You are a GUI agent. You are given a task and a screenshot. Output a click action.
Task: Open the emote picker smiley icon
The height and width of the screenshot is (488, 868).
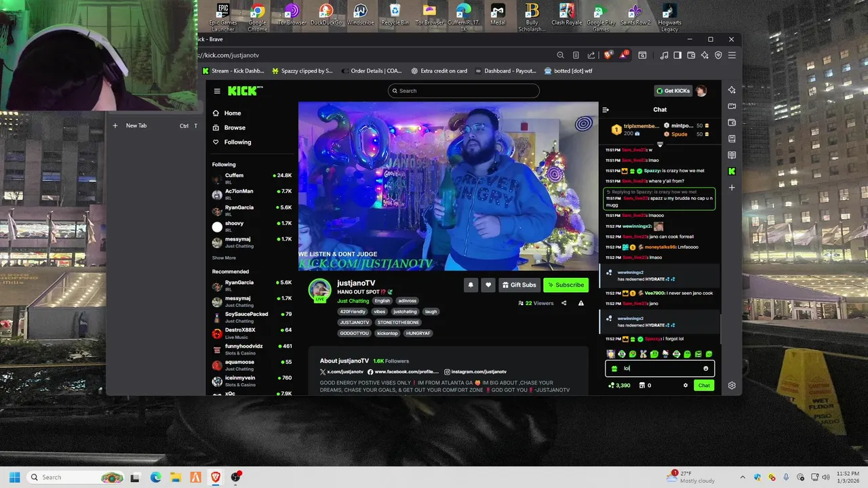tap(706, 369)
